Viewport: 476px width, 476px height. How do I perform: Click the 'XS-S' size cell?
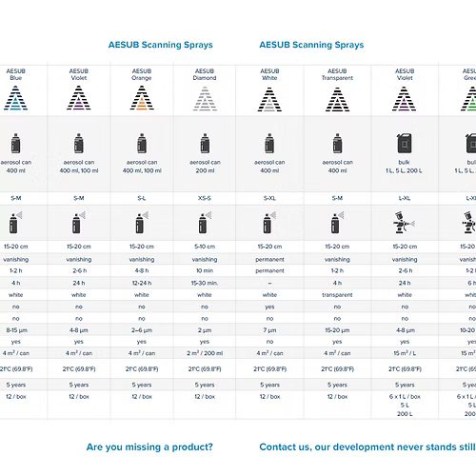(x=205, y=198)
